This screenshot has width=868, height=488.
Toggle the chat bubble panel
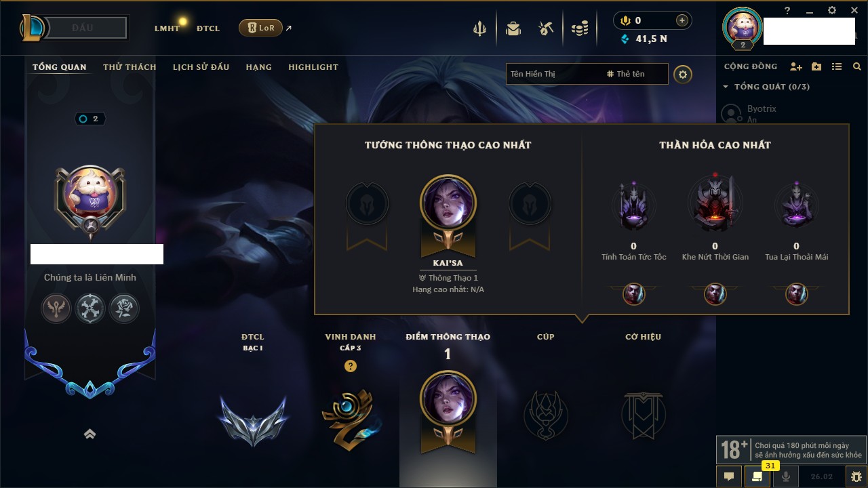(x=729, y=476)
